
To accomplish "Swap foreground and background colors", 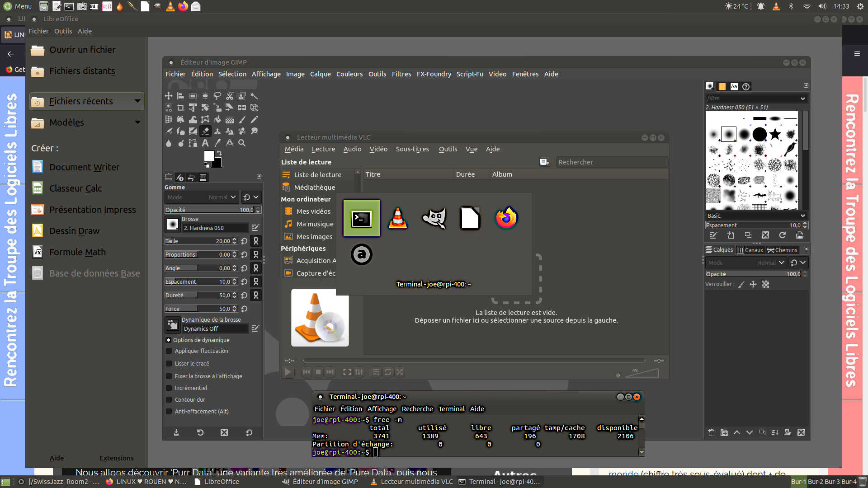I will pyautogui.click(x=219, y=154).
